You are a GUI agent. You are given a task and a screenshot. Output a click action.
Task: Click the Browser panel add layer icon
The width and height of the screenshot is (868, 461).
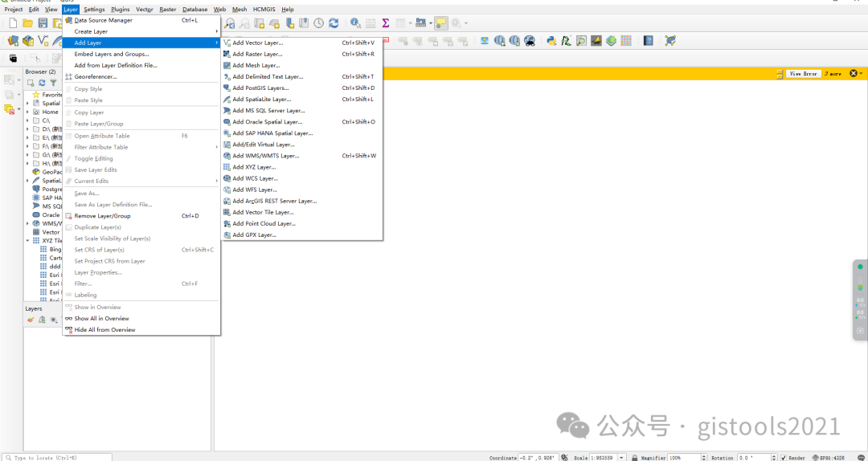point(31,83)
